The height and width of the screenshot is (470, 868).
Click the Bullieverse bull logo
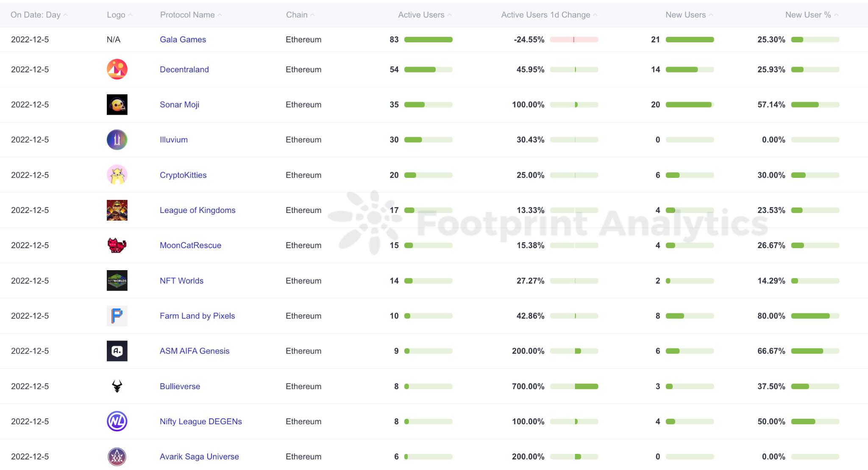[117, 386]
